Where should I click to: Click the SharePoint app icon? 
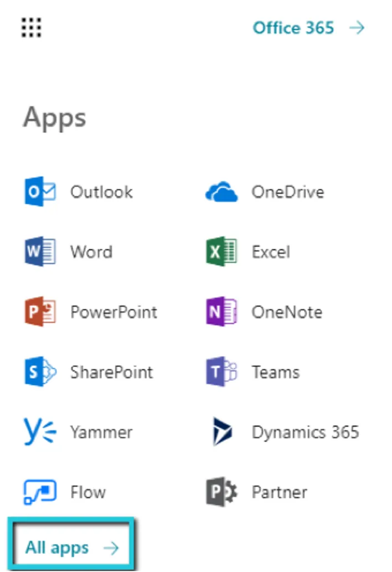[40, 372]
